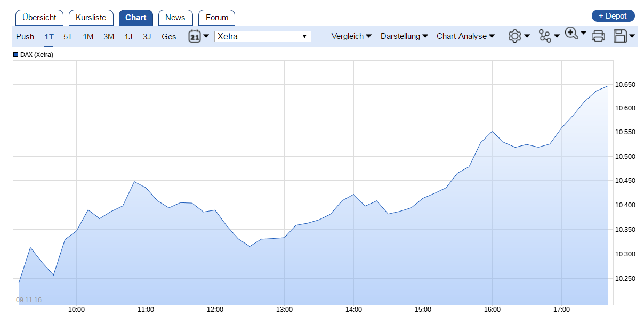Open the Forum tab

pos(217,18)
